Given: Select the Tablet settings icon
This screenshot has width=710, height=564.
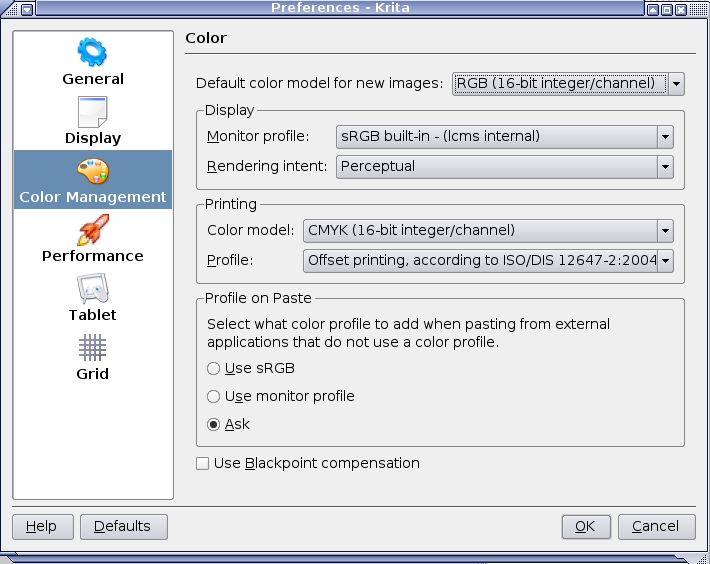Looking at the screenshot, I should click(93, 288).
